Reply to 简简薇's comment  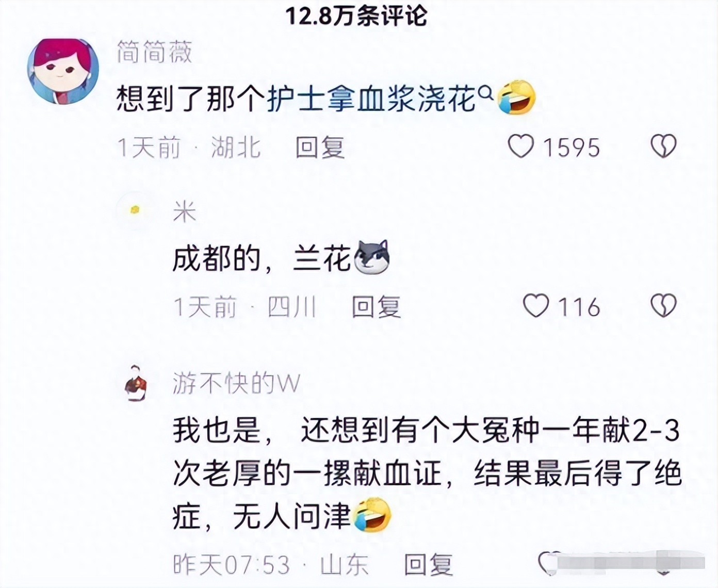click(320, 148)
